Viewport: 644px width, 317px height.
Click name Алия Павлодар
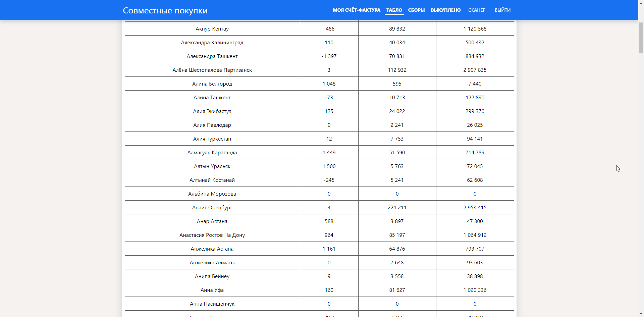(x=212, y=125)
